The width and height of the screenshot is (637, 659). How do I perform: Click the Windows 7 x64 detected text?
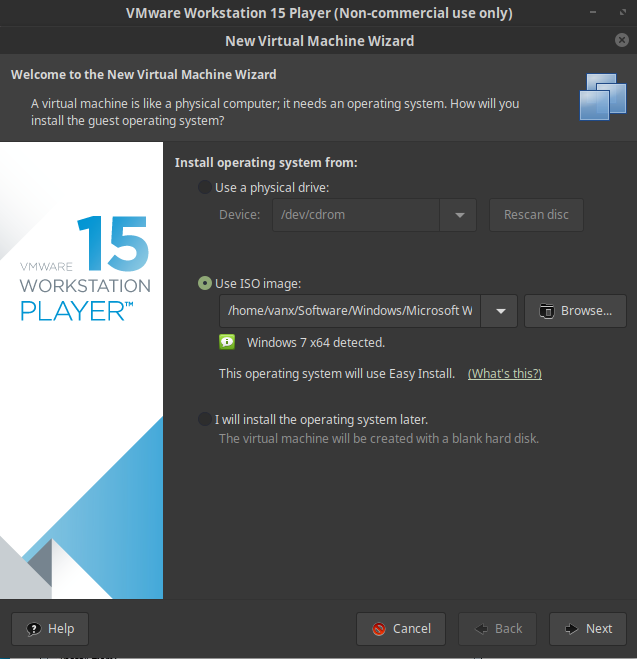316,343
